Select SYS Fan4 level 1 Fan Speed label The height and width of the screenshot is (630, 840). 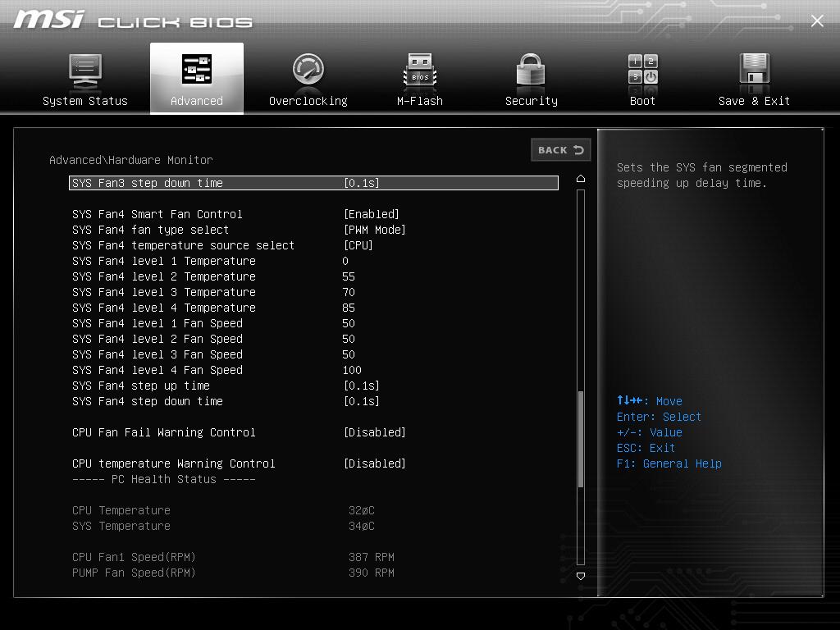[x=157, y=323]
